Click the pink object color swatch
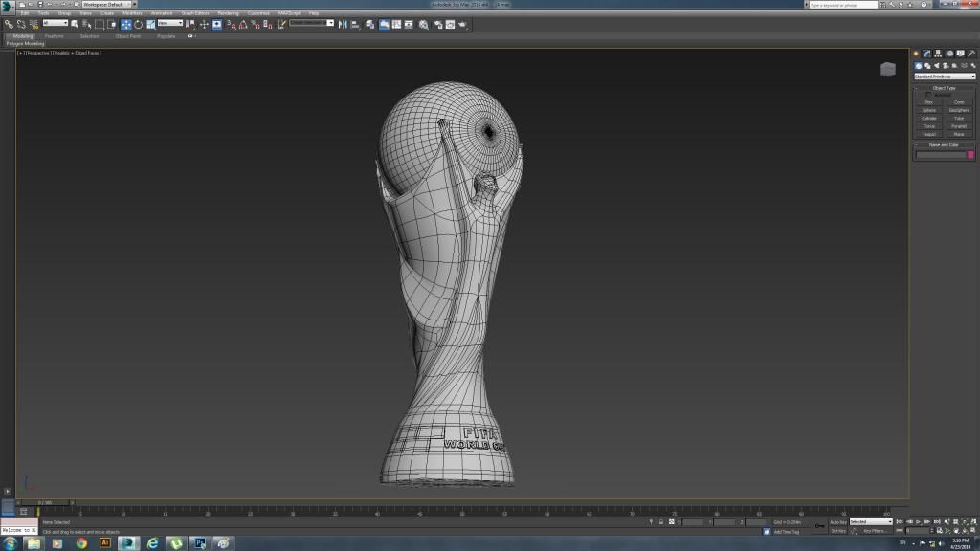Screen dimensions: 980x551 tap(970, 154)
